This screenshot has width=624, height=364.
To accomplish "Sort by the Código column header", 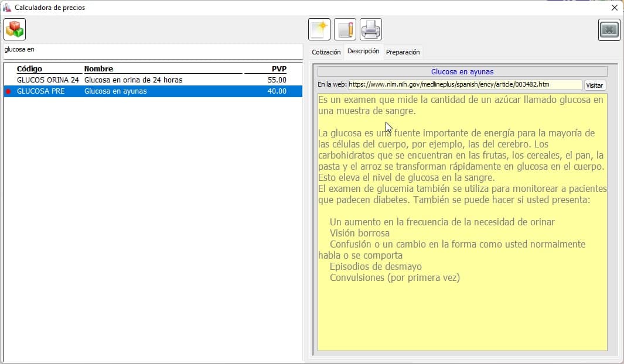I will point(29,69).
